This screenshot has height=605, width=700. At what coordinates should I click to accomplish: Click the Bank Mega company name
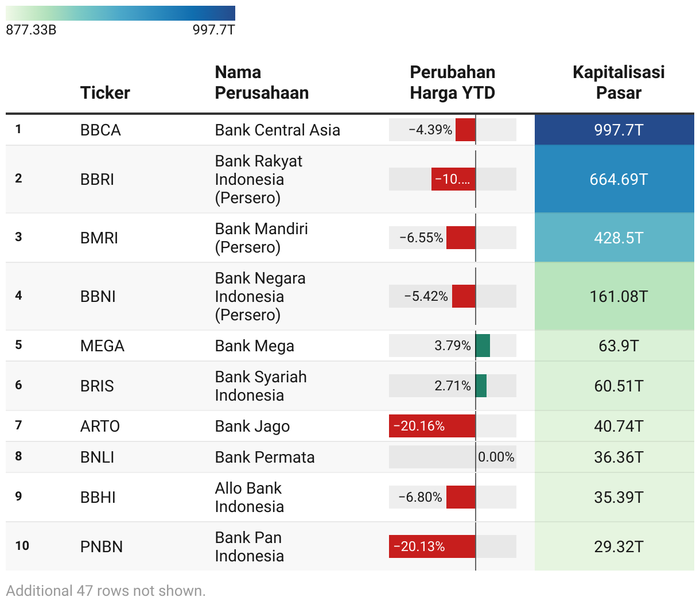[255, 346]
